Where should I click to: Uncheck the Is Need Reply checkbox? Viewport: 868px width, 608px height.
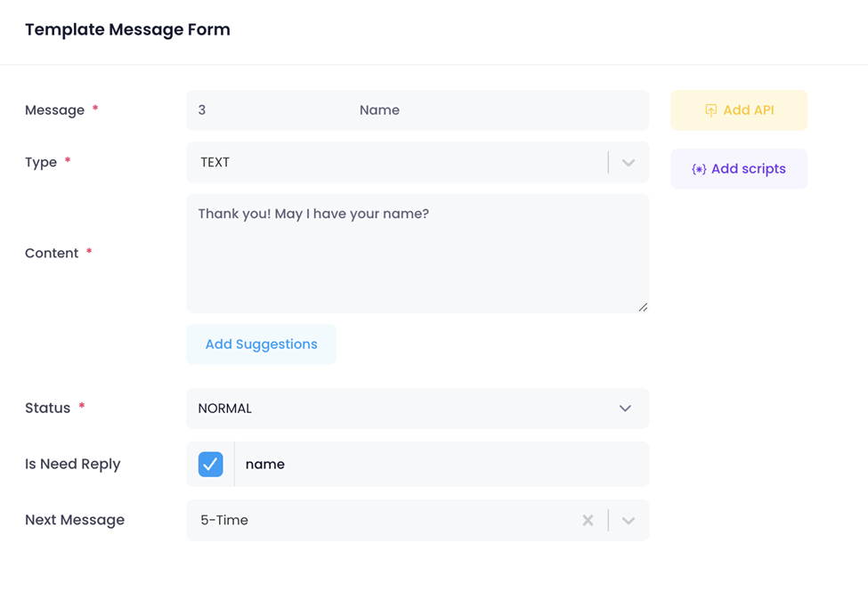(x=211, y=464)
